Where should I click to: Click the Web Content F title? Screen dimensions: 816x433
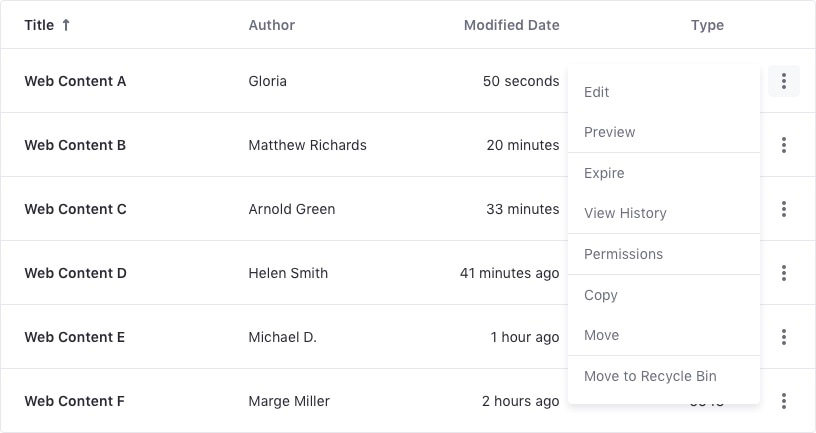pyautogui.click(x=74, y=401)
